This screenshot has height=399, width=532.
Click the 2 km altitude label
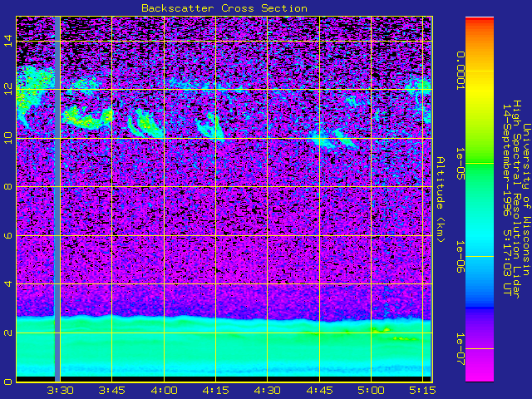click(x=8, y=332)
